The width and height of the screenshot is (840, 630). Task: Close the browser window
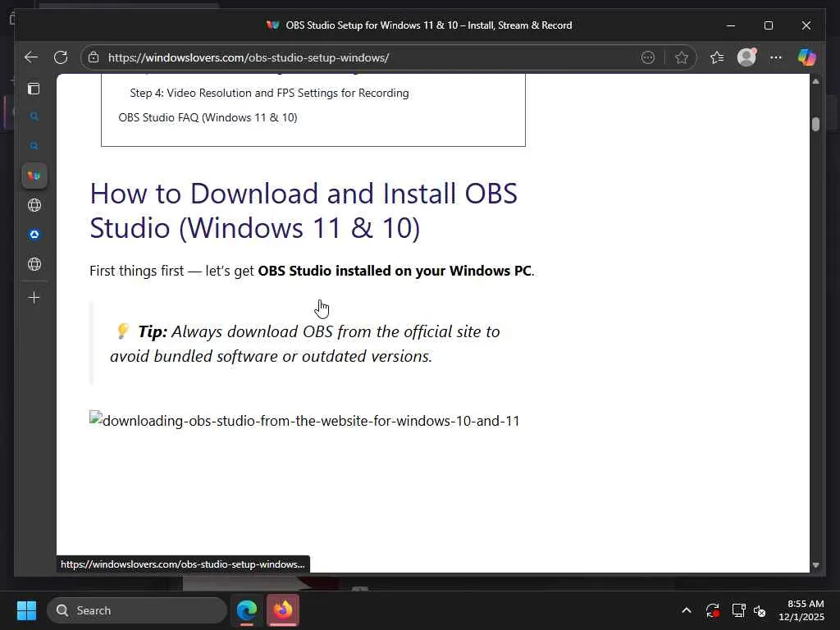pyautogui.click(x=806, y=25)
